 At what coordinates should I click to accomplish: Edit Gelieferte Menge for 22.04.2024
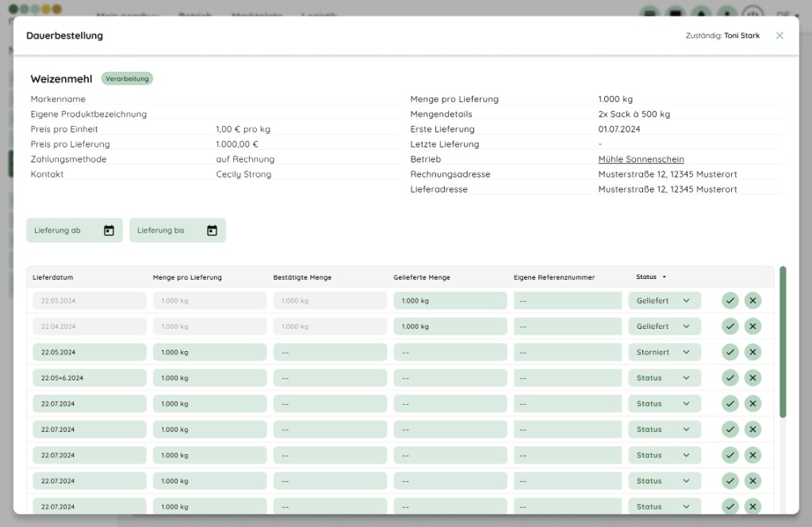coord(450,327)
